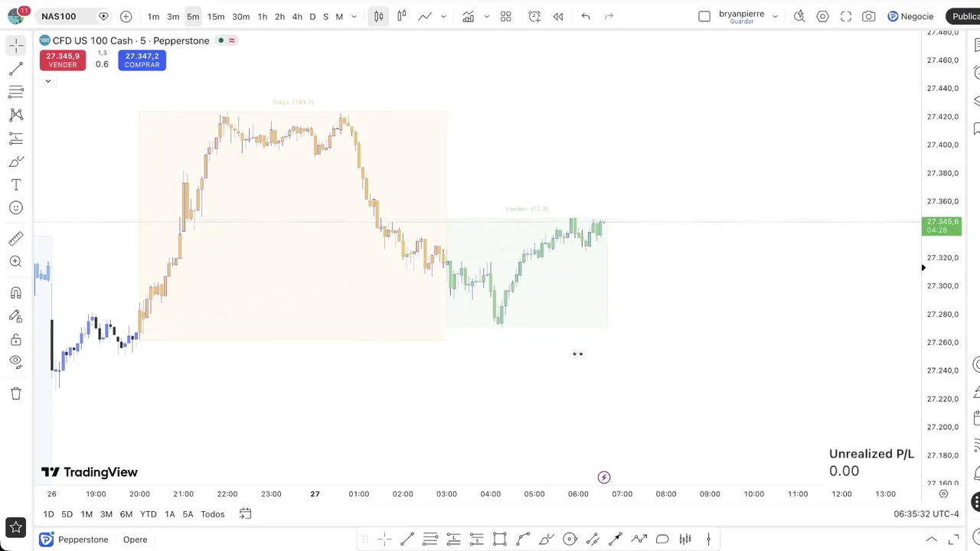Toggle hide all drawings eye icon
This screenshot has width=980, height=551.
point(16,361)
